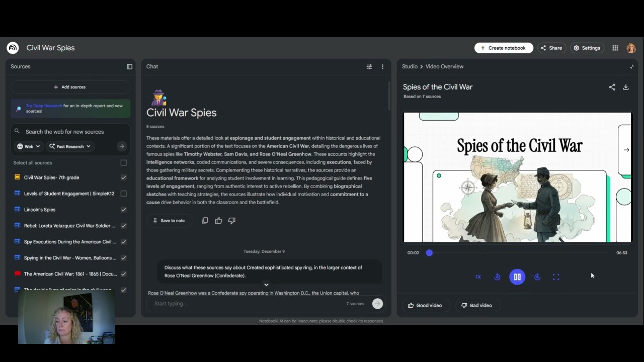Go to next video slide arrow

click(x=626, y=150)
